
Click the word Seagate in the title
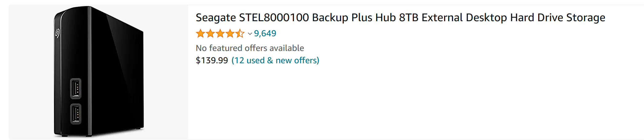[216, 18]
